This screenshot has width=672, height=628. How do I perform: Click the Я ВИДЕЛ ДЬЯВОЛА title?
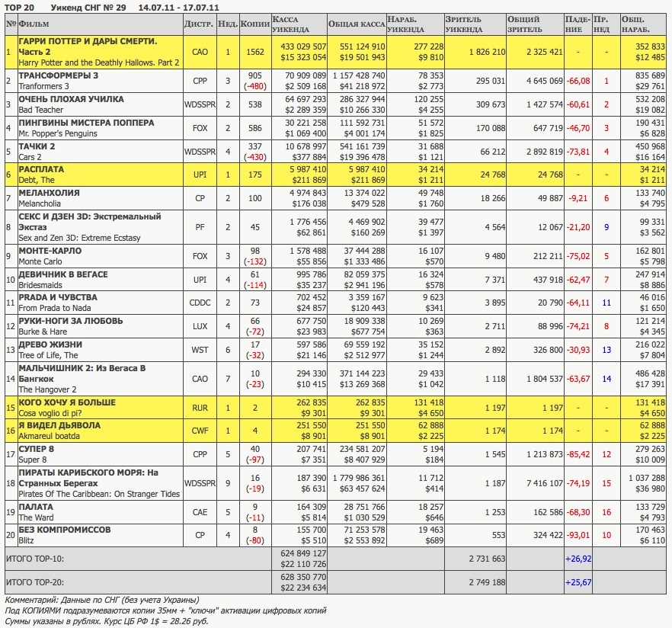tap(59, 425)
